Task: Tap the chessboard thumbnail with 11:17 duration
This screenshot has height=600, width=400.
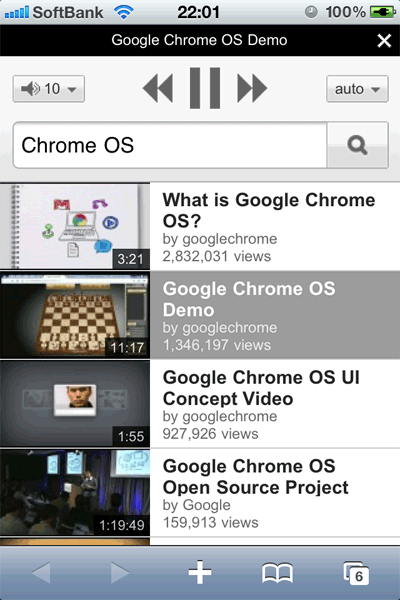Action: coord(75,315)
